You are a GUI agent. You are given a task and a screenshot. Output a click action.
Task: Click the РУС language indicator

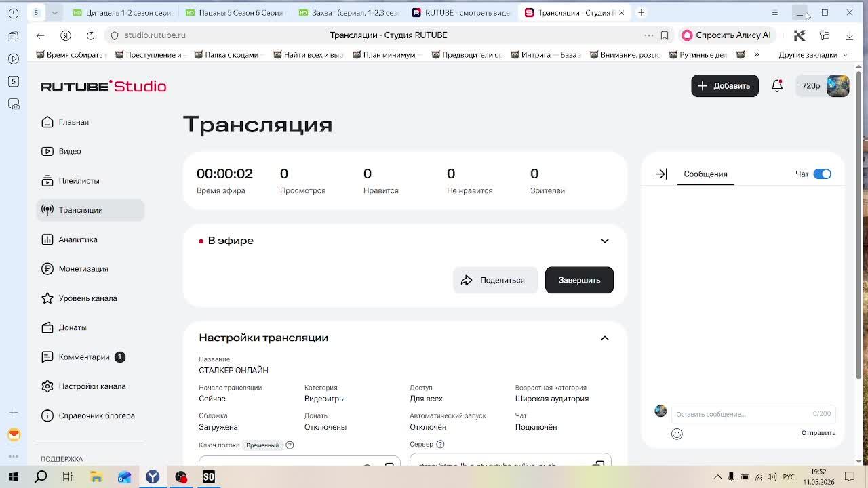tap(789, 477)
